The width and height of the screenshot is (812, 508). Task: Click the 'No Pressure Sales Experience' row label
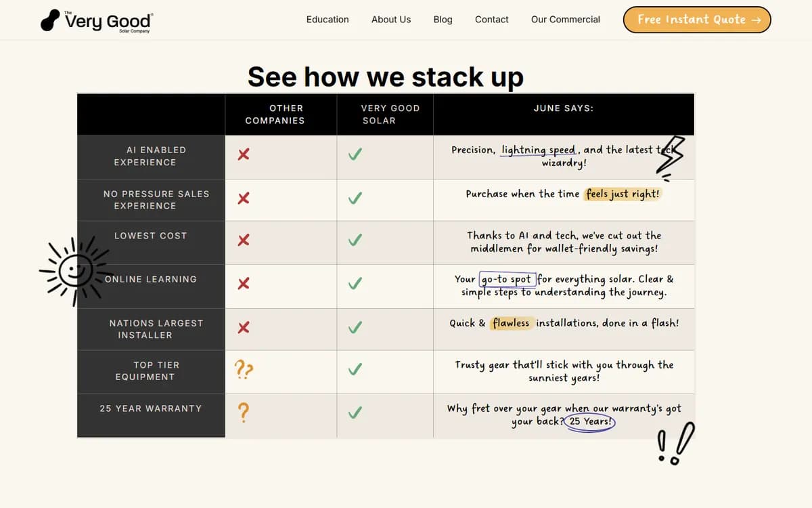click(x=156, y=200)
